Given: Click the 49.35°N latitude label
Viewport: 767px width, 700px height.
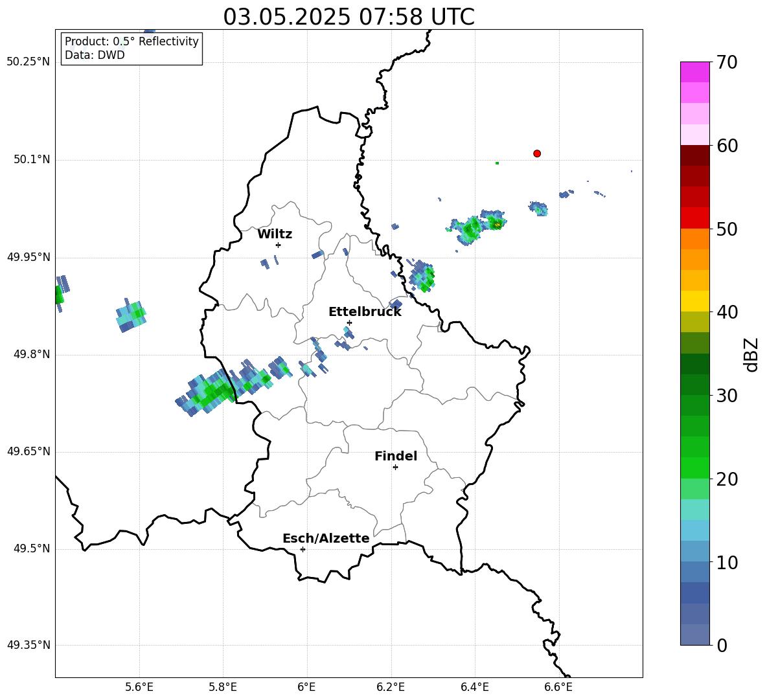Looking at the screenshot, I should click(x=29, y=645).
